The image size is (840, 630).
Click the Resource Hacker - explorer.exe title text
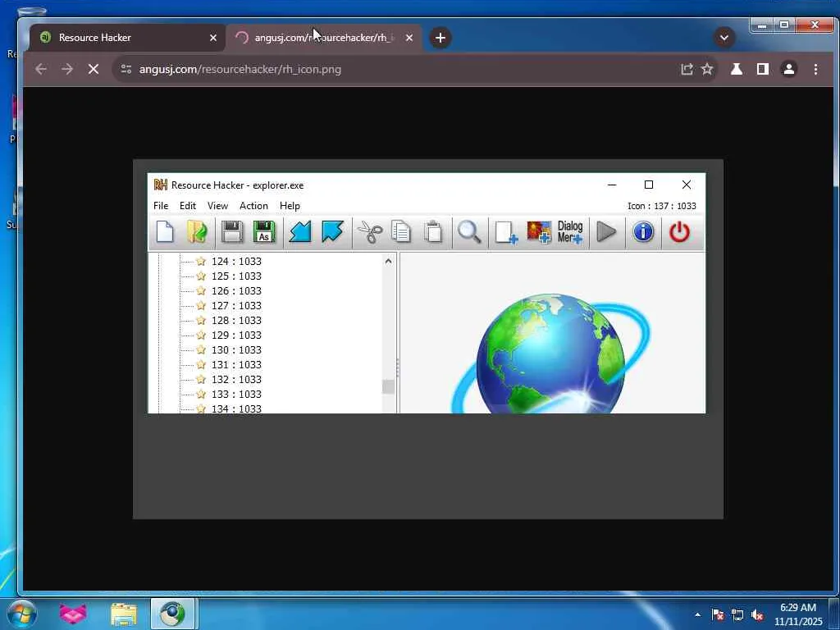point(237,185)
